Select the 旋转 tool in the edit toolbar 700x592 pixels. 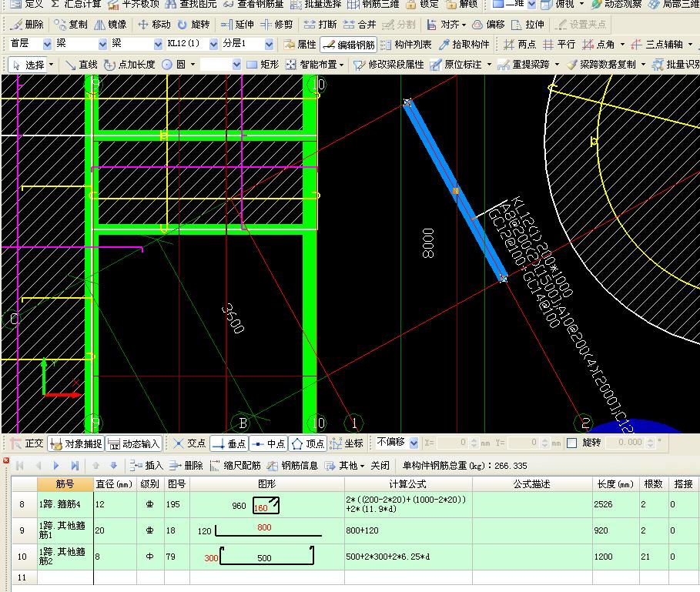coord(193,25)
